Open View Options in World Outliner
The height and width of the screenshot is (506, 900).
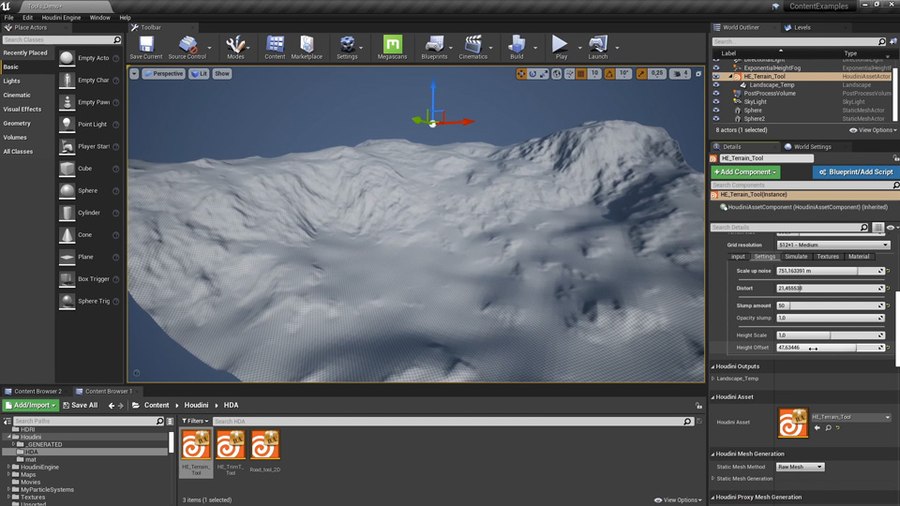873,130
